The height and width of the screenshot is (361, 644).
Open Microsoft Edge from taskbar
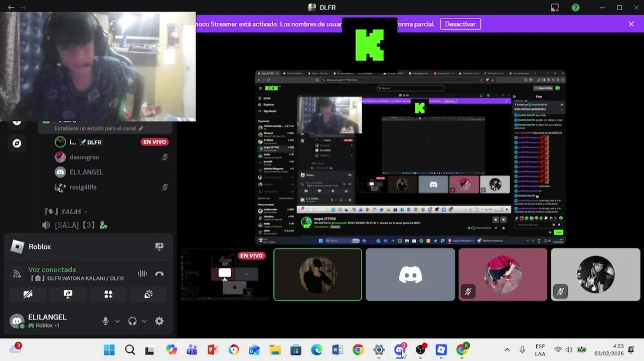coord(316,350)
